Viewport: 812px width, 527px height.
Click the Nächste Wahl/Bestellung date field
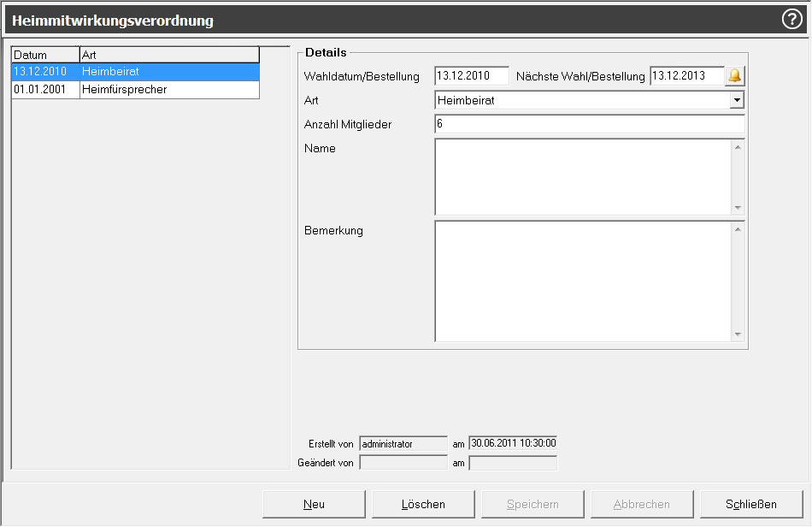pos(686,76)
